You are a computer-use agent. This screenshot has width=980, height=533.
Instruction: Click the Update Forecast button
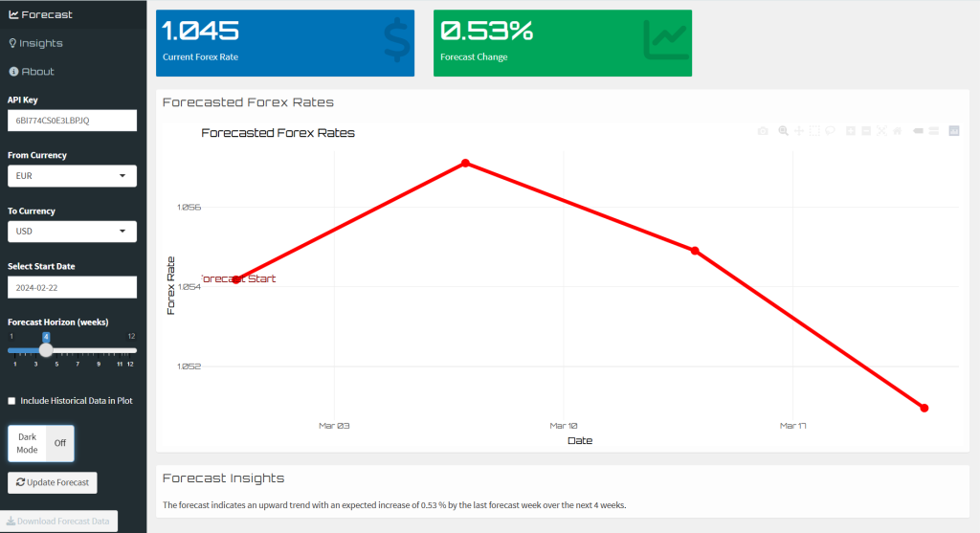click(x=52, y=483)
